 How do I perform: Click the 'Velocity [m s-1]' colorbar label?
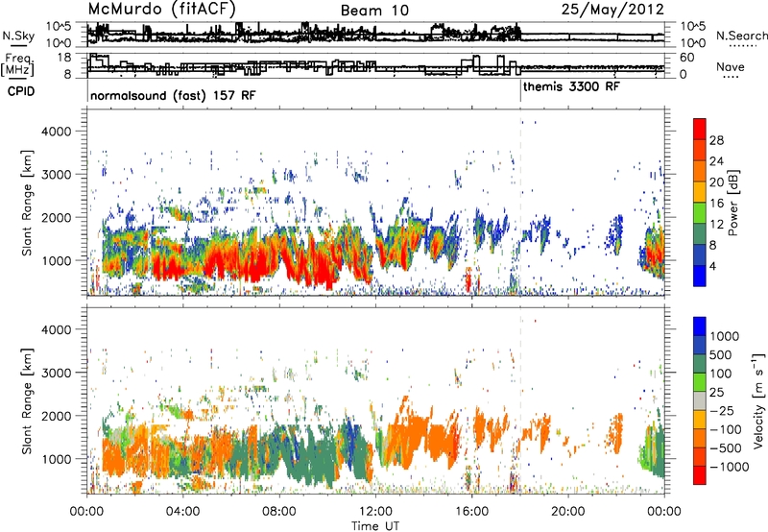click(x=758, y=400)
